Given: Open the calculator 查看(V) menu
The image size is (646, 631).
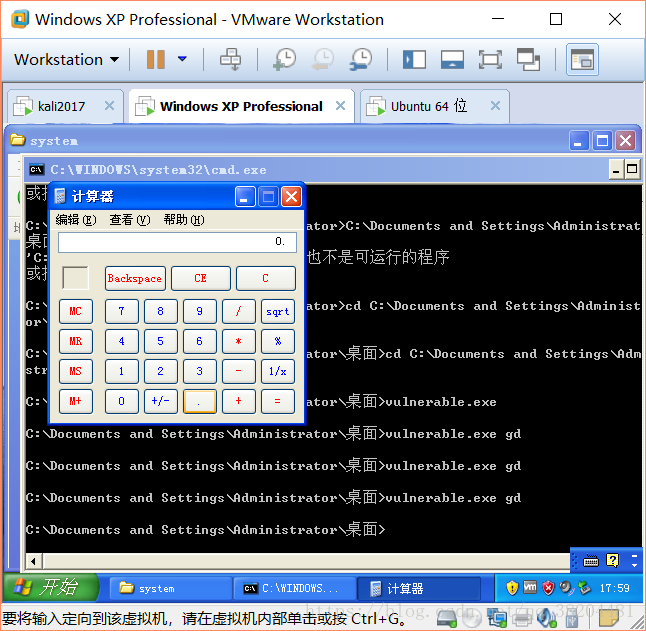Looking at the screenshot, I should click(x=129, y=220).
